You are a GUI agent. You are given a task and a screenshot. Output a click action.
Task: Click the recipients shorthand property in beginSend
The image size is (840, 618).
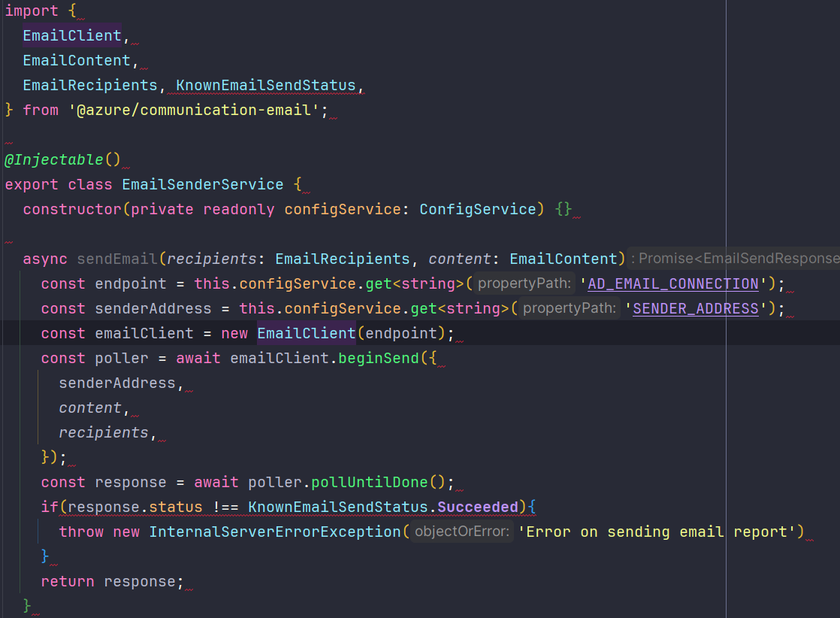[x=104, y=432]
